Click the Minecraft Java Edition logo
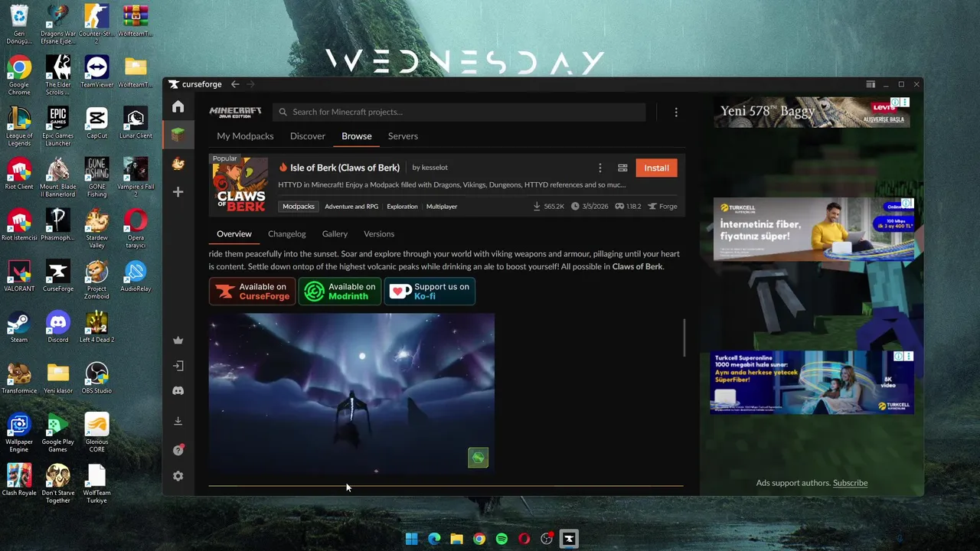Image resolution: width=980 pixels, height=551 pixels. (x=235, y=112)
